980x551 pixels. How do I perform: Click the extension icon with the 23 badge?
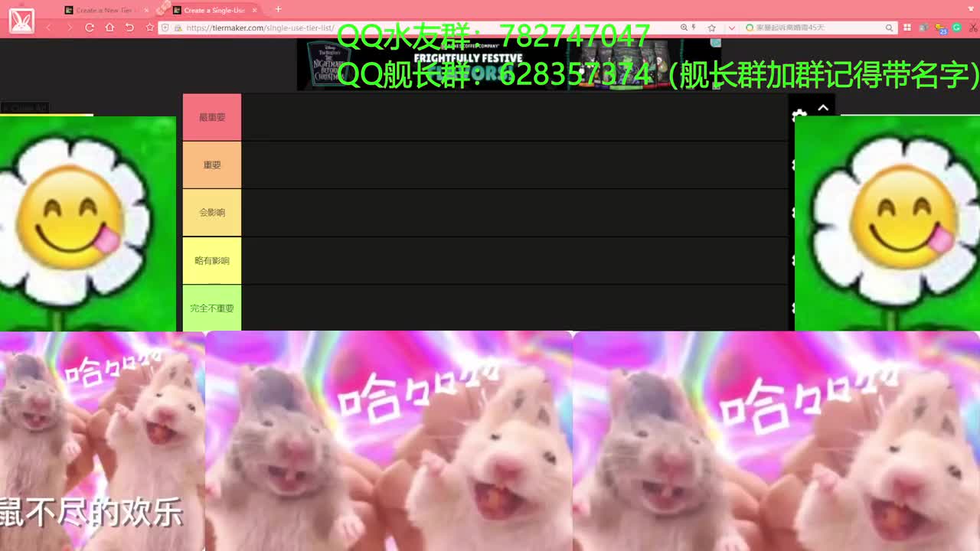click(x=940, y=28)
